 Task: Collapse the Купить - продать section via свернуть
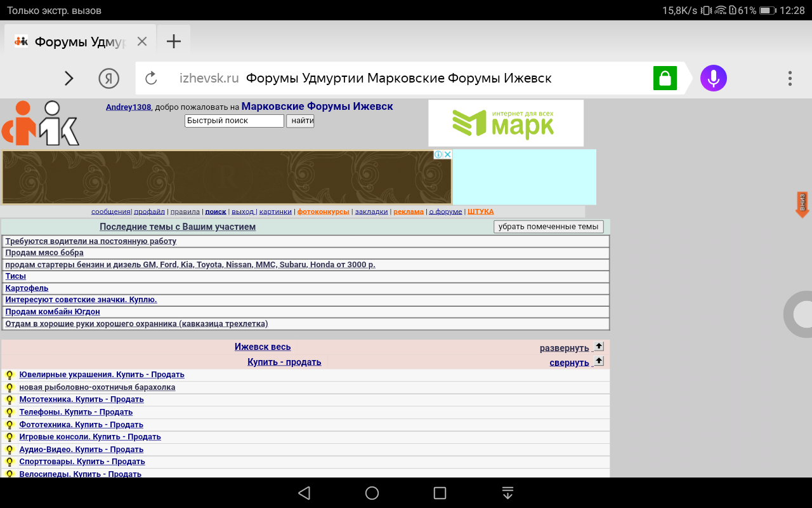[x=569, y=363]
